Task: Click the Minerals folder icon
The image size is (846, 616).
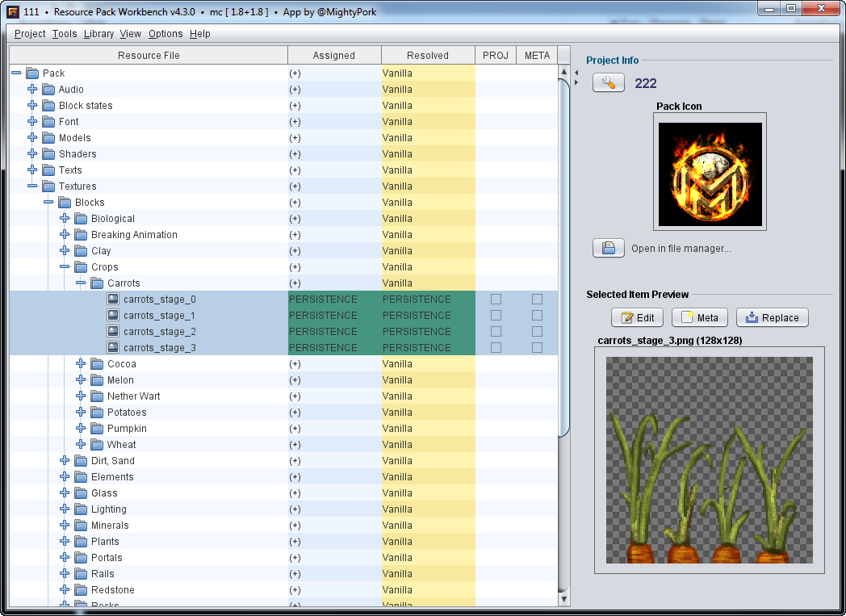Action: pos(81,526)
